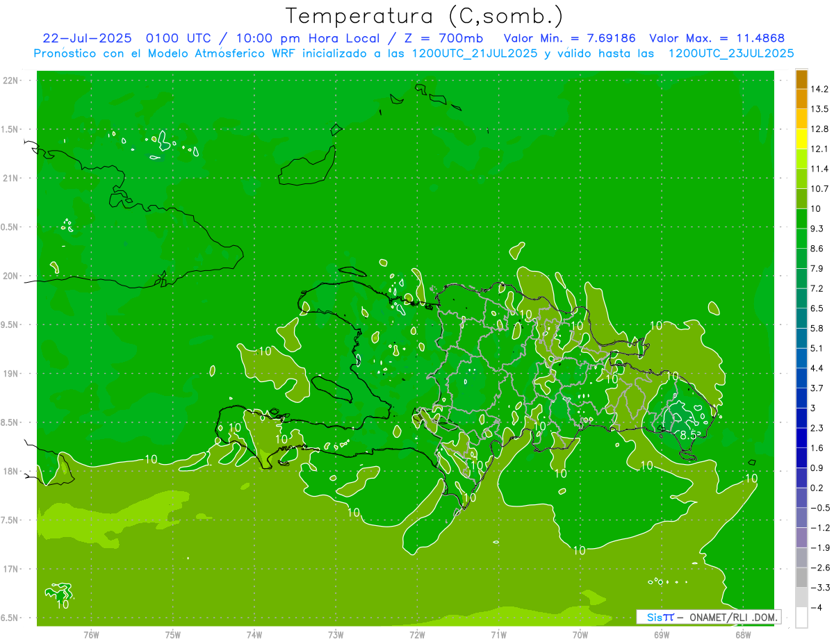
Task: Click the "18N" latitude axis label
Action: [x=11, y=471]
